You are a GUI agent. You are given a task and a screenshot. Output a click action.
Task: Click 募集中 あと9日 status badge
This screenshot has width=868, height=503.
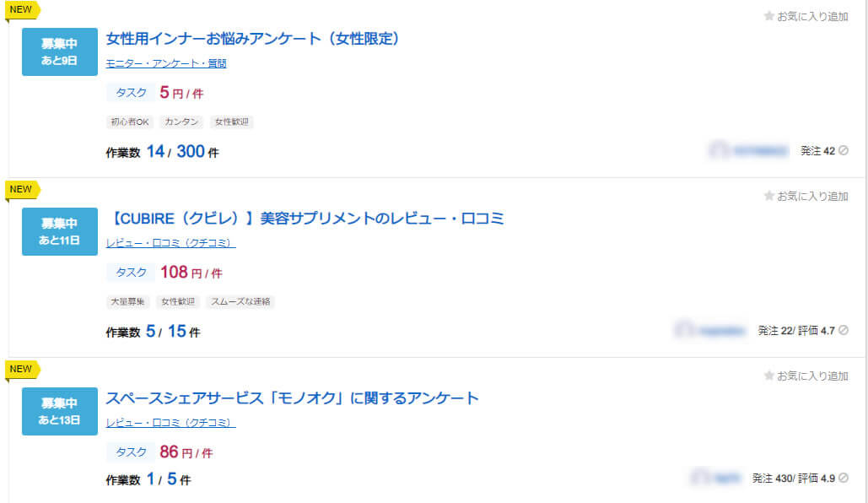59,51
